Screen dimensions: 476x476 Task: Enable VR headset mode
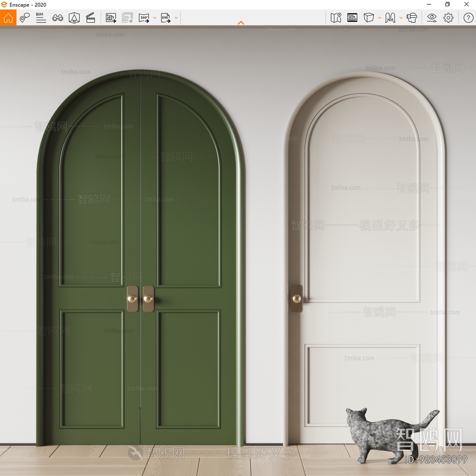click(x=412, y=18)
